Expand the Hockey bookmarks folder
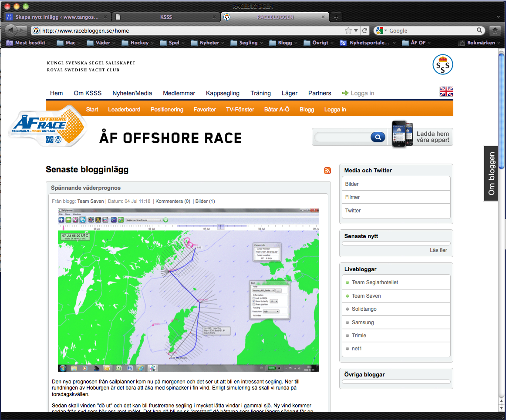Viewport: 506px width, 420px height. (x=137, y=43)
